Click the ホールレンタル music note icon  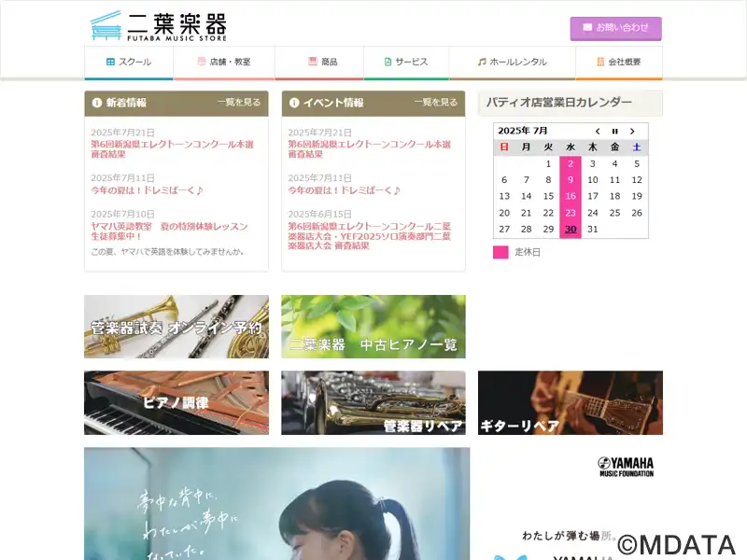coord(482,62)
